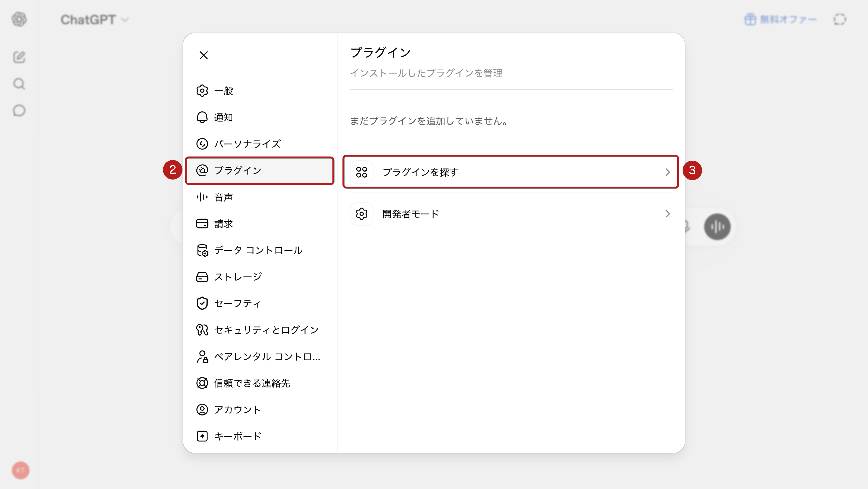Close the settings dialog with the X
The height and width of the screenshot is (489, 868).
coord(203,55)
